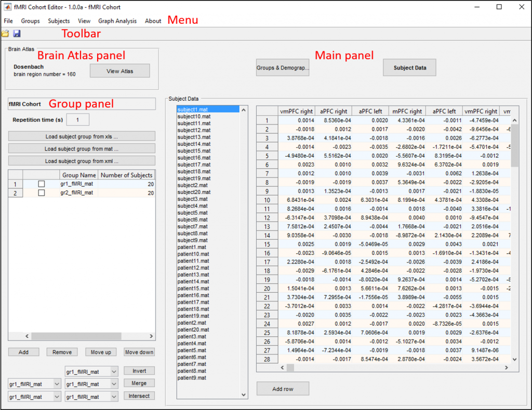This screenshot has height=410, width=532.
Task: Click the open folder toolbar icon
Action: point(5,34)
